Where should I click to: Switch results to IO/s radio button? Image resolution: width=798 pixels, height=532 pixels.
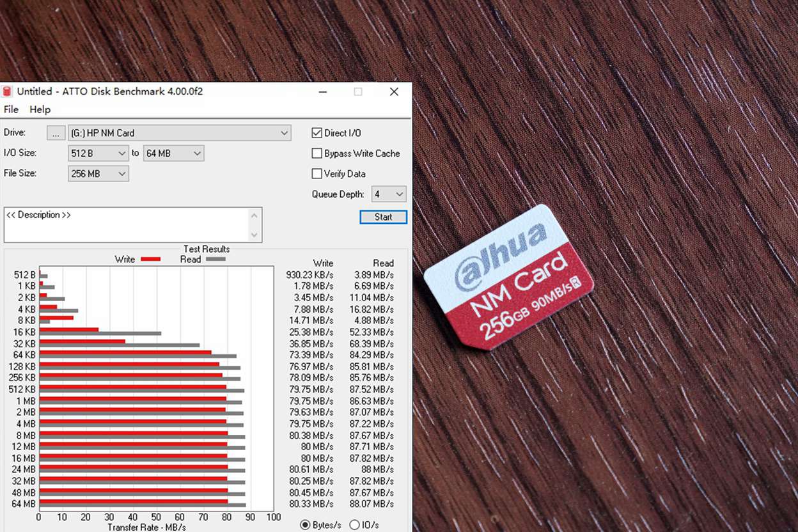point(354,525)
